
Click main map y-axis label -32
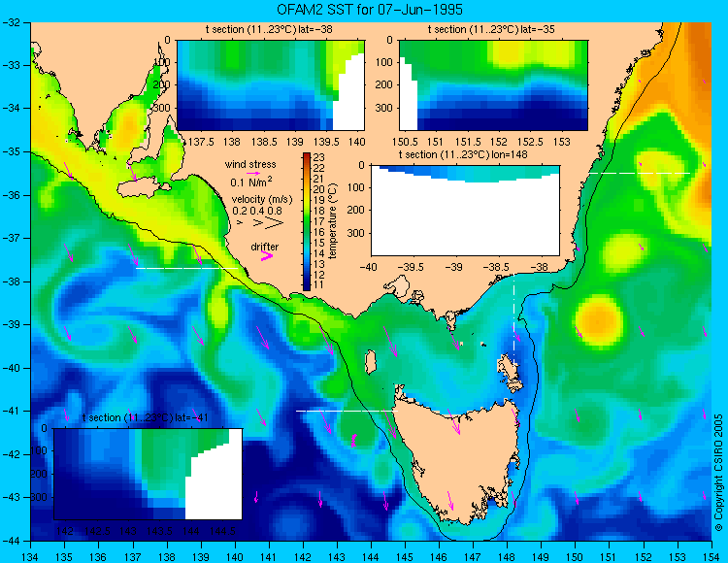click(x=11, y=22)
